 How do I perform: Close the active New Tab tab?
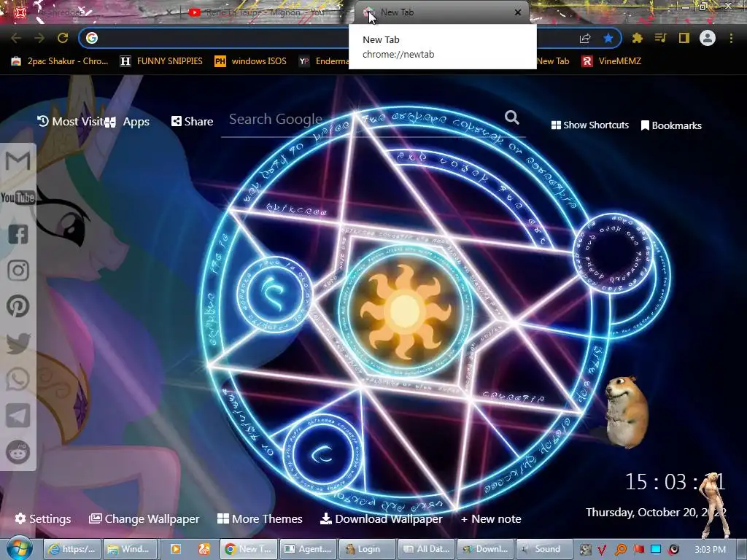[518, 13]
